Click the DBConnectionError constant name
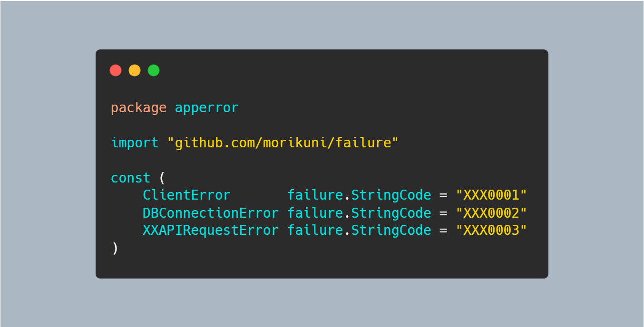Viewport: 644px width, 327px height. [x=211, y=212]
